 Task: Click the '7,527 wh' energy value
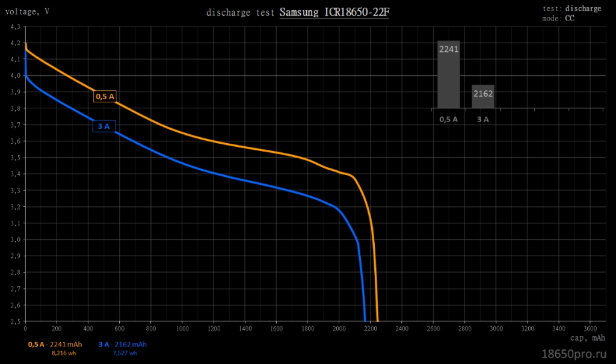pyautogui.click(x=125, y=353)
